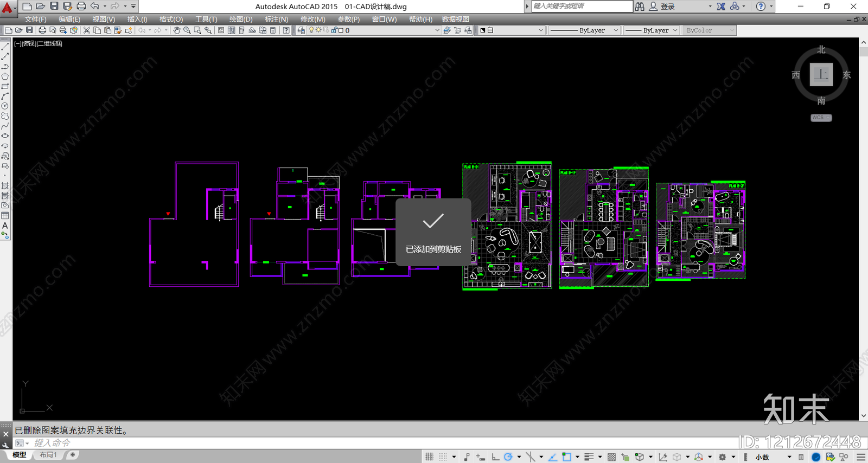Toggle the grid display in status bar
Viewport: 868px width, 463px height.
tap(429, 457)
